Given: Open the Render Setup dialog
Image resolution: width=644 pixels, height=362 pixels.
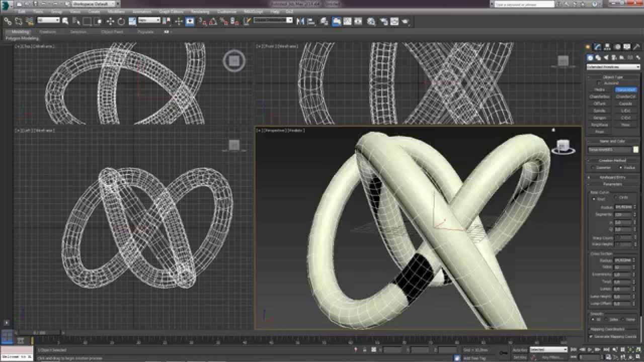Looking at the screenshot, I should pyautogui.click(x=383, y=21).
